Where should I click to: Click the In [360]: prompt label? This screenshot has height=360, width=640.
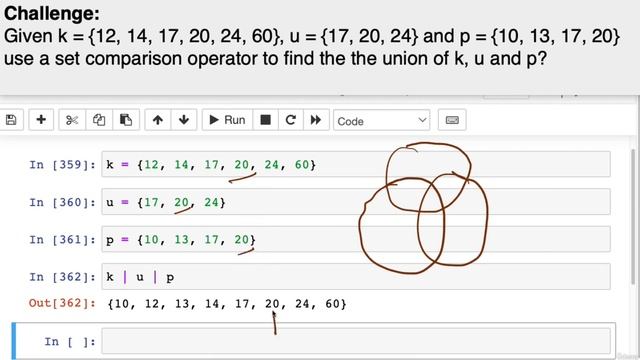62,202
